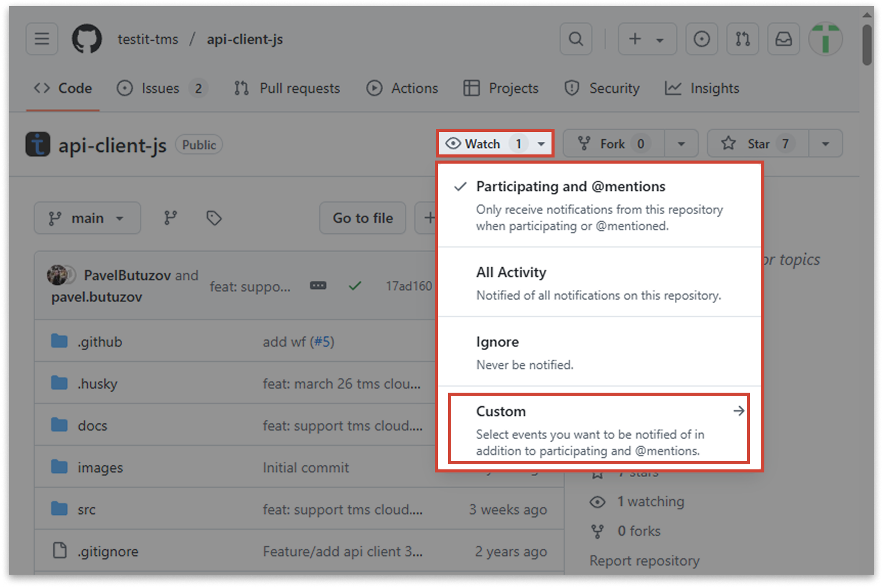The image size is (883, 588).
Task: Select All Activity notification option
Action: point(600,282)
